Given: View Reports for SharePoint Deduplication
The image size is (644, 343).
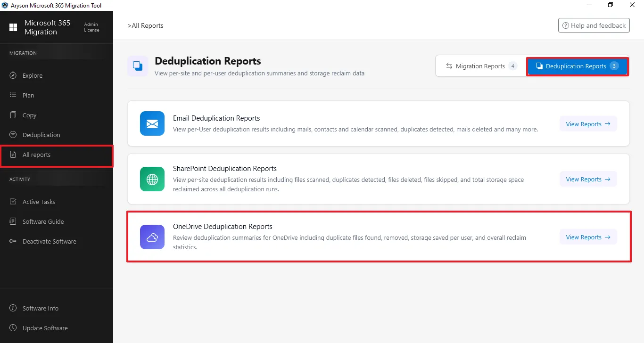Looking at the screenshot, I should (x=588, y=179).
